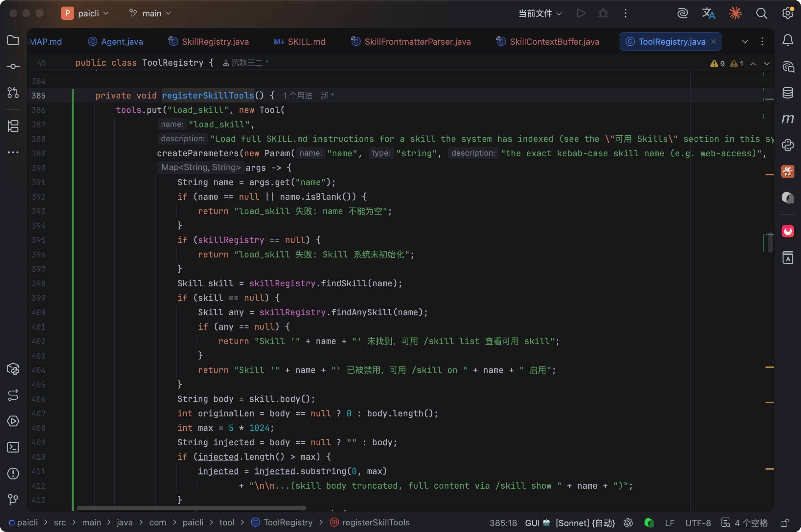Close the ToolRegistry.java tab
Image resolution: width=801 pixels, height=532 pixels.
pos(713,41)
